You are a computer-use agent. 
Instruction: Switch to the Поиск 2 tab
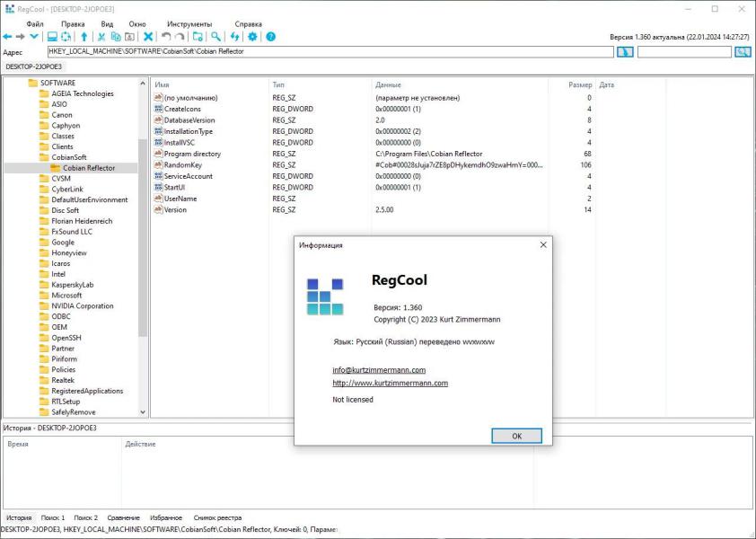click(86, 517)
